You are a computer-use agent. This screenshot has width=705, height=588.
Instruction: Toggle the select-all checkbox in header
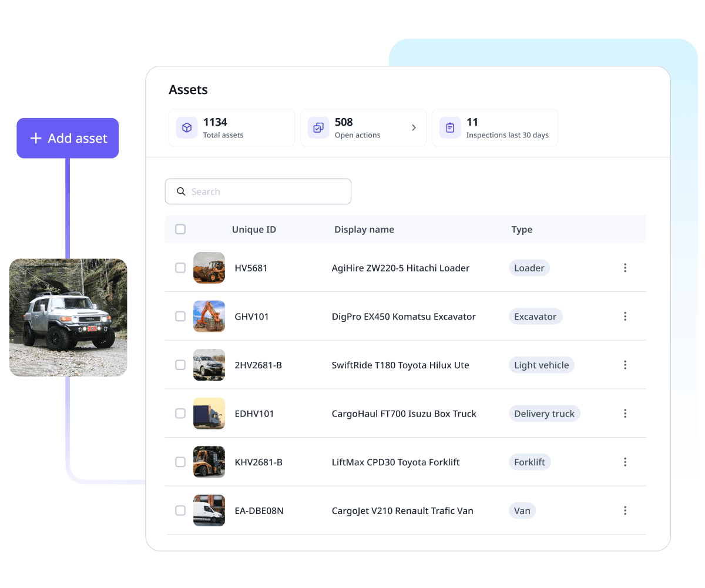180,229
